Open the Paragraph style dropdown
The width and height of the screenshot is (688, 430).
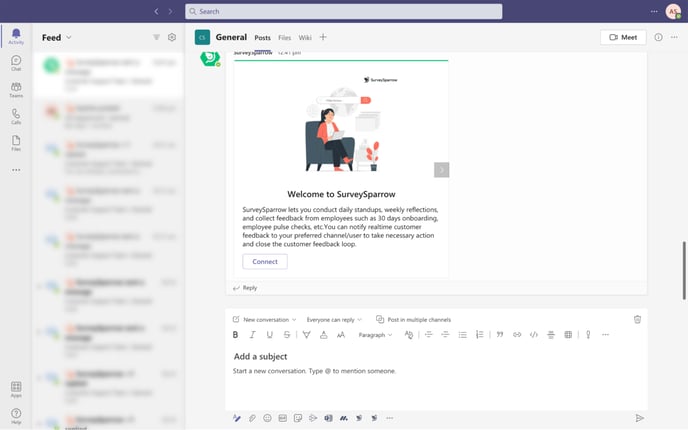pyautogui.click(x=375, y=335)
